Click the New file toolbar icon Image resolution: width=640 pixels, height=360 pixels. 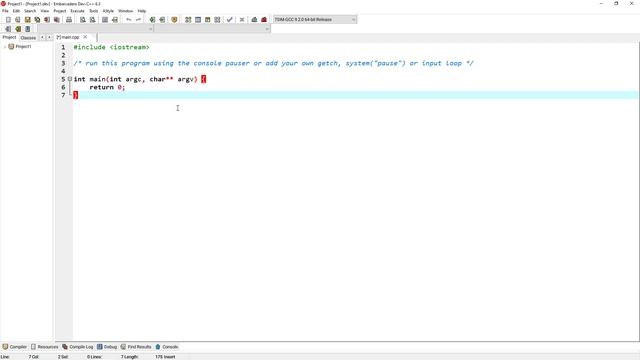pyautogui.click(x=8, y=20)
